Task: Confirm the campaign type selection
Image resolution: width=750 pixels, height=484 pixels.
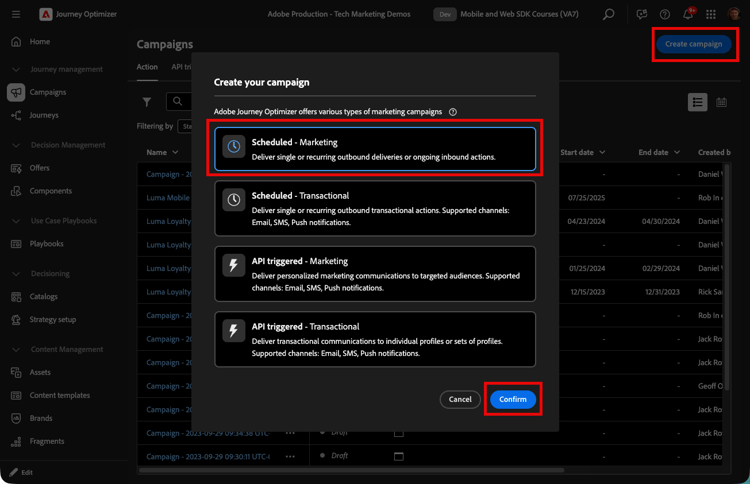Action: click(x=513, y=399)
